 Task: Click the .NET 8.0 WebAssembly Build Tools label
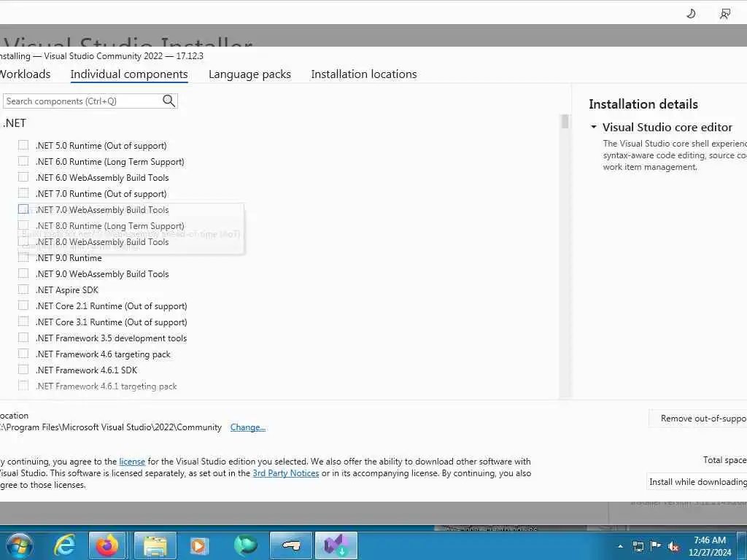[102, 242]
